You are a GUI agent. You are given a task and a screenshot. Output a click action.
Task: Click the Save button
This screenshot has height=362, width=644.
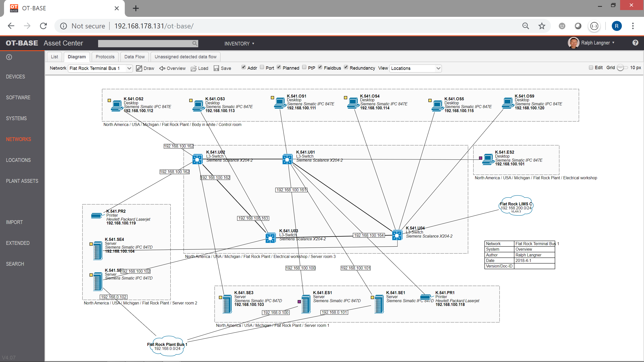point(222,68)
